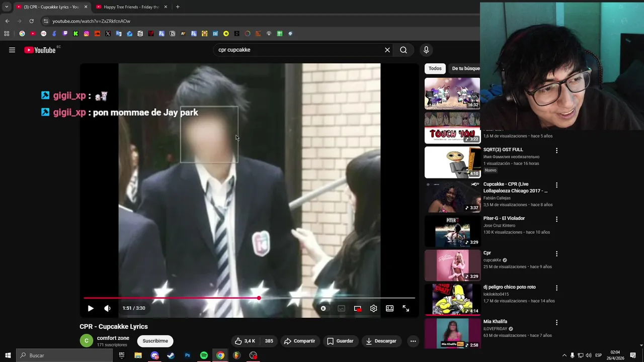Image resolution: width=644 pixels, height=362 pixels.
Task: Open FL Studio from the taskbar
Action: [236, 355]
